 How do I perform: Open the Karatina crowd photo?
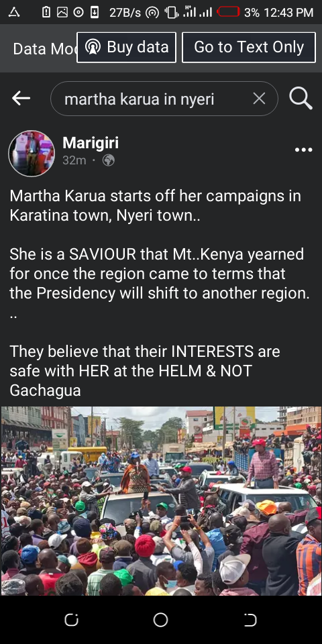point(161,500)
